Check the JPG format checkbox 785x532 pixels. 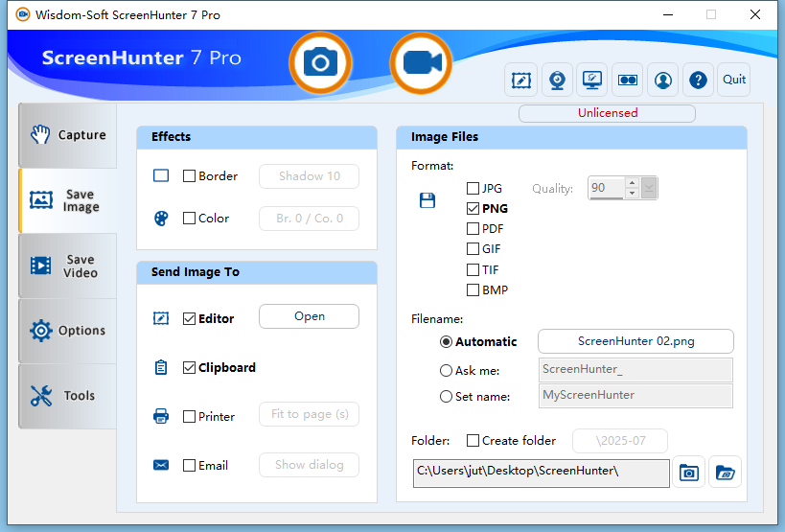pos(473,188)
